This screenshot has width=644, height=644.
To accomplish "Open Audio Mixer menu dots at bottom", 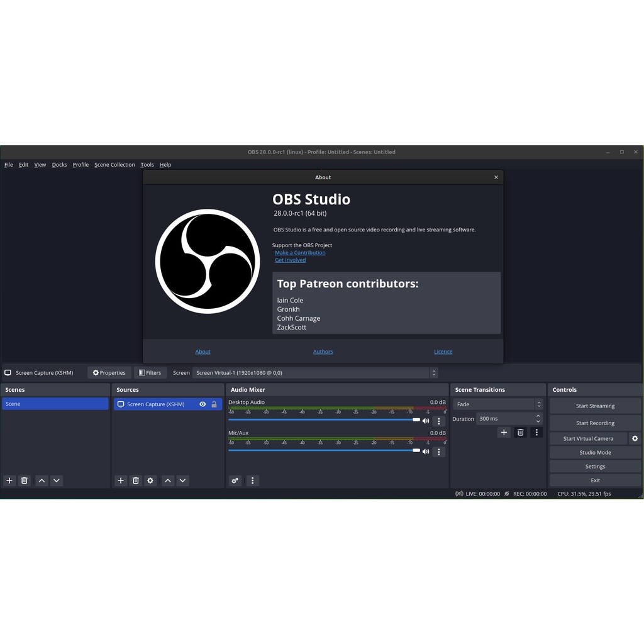I will [253, 480].
